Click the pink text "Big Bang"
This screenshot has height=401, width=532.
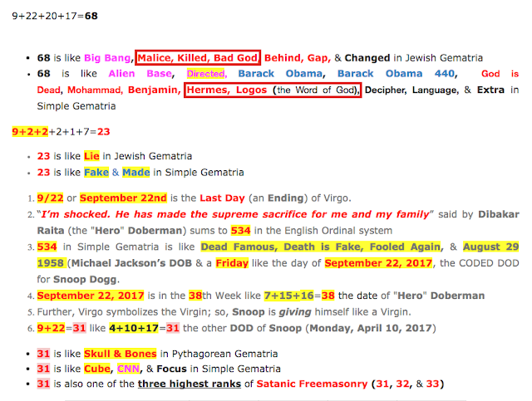pos(107,58)
